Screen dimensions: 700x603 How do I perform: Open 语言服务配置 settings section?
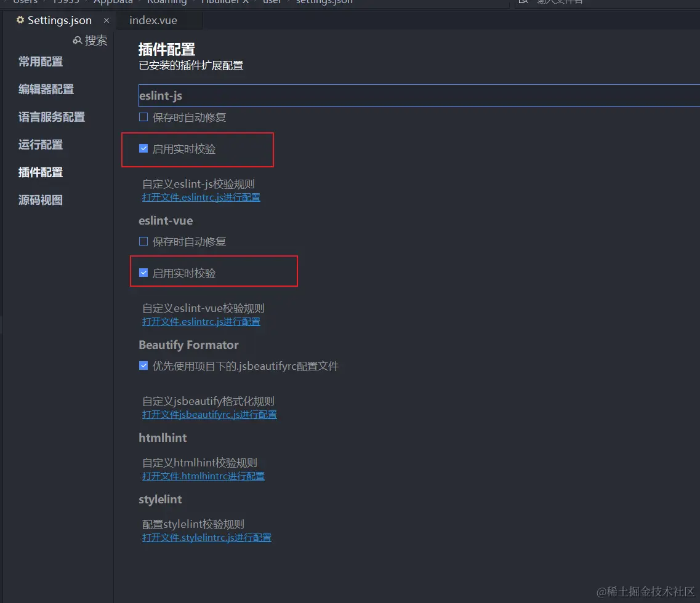pyautogui.click(x=52, y=117)
